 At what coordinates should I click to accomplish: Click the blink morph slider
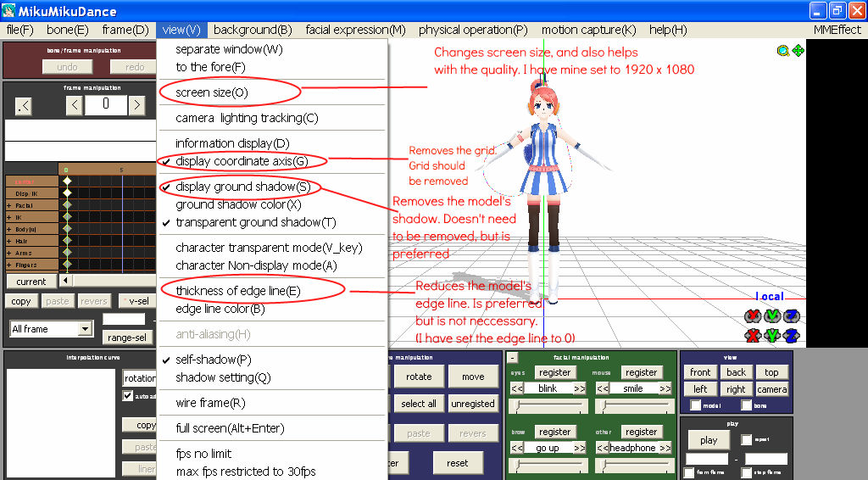coord(548,407)
